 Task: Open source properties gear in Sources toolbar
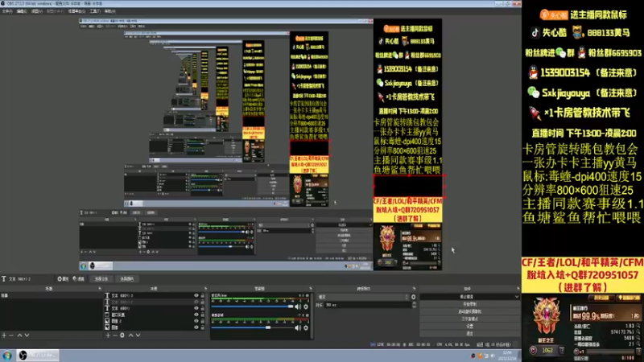click(x=122, y=335)
